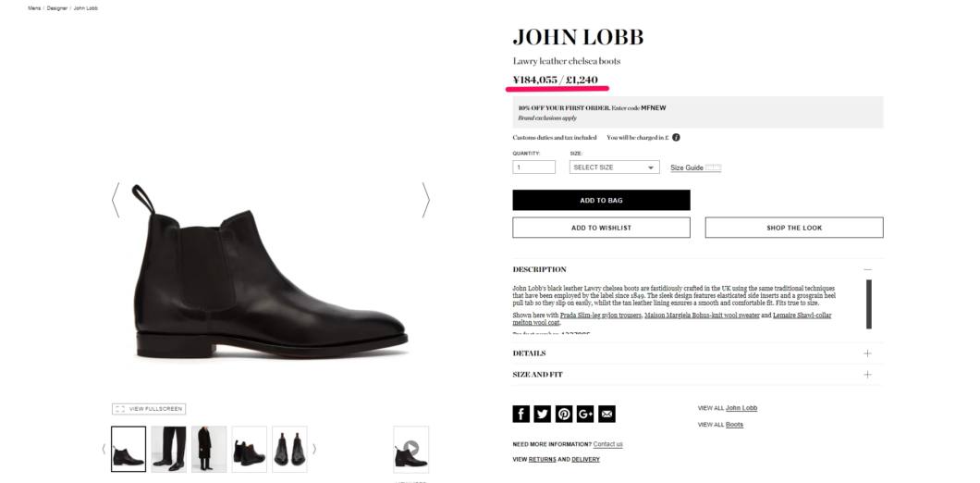The height and width of the screenshot is (483, 980).
Task: Collapse the Description section
Action: pyautogui.click(x=867, y=269)
